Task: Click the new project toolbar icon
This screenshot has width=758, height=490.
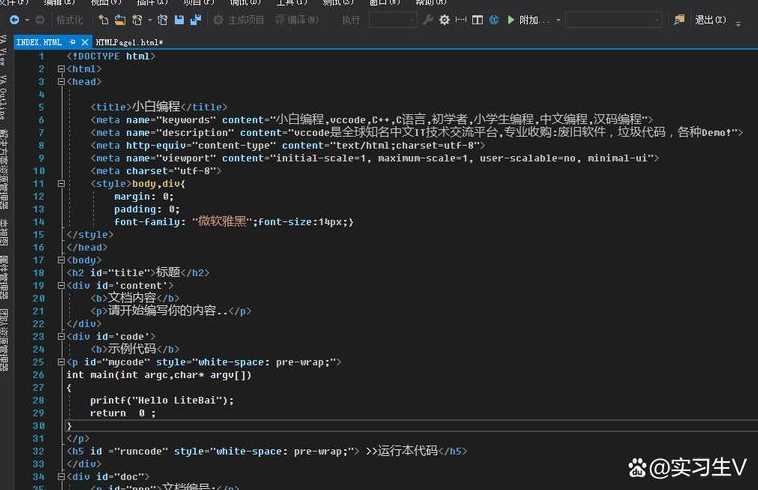Action: 103,20
